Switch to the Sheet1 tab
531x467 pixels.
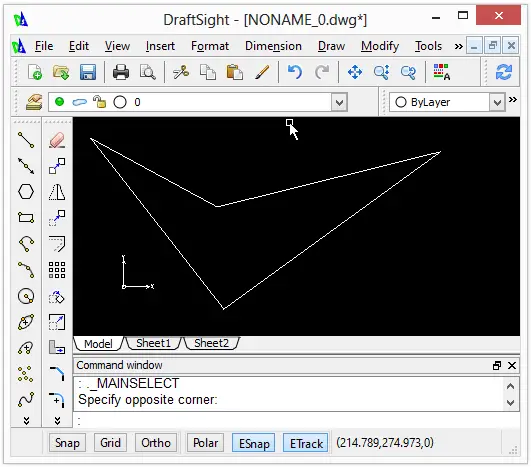tap(153, 343)
